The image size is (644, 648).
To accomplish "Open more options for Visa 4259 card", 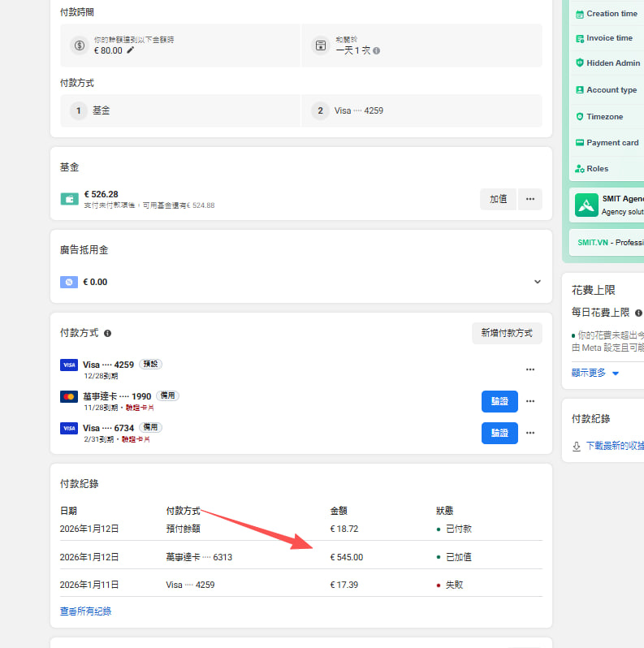I will 530,369.
